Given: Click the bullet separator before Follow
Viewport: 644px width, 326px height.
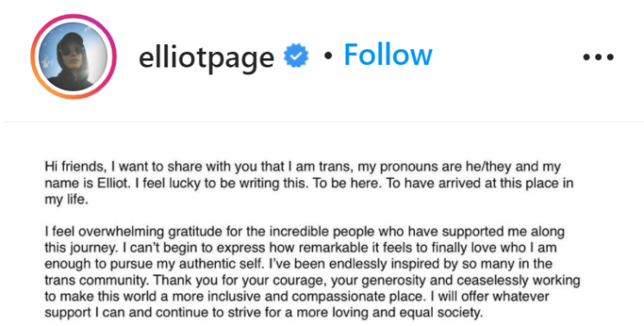Looking at the screenshot, I should point(328,56).
